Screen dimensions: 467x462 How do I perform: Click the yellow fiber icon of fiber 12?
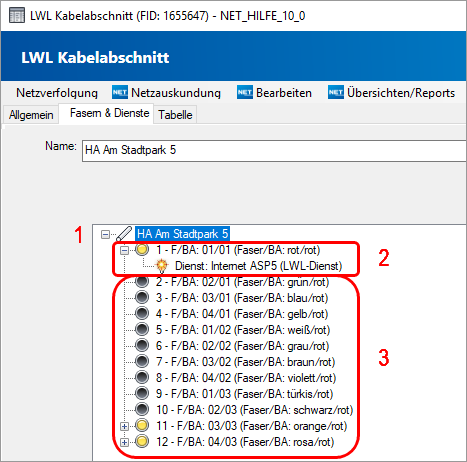pyautogui.click(x=142, y=441)
